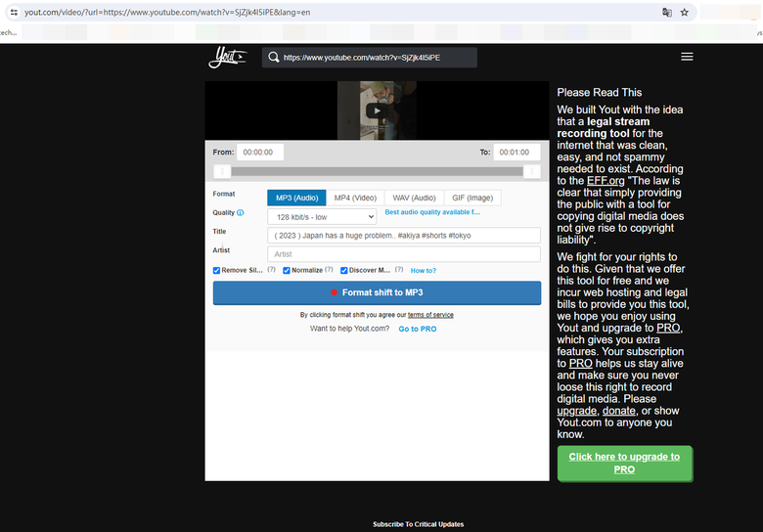Select the GIF (Image) format tab
Screen dimensions: 763x532
472,198
